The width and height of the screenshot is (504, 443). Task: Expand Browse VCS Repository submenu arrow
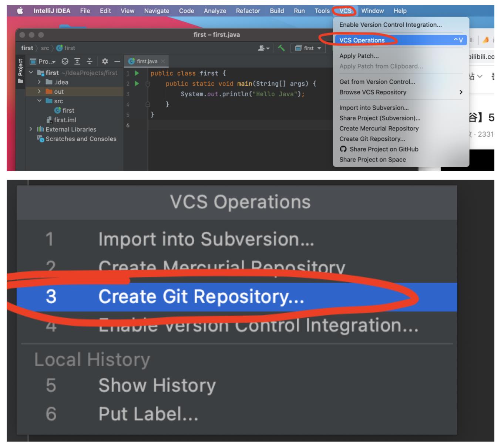point(461,92)
